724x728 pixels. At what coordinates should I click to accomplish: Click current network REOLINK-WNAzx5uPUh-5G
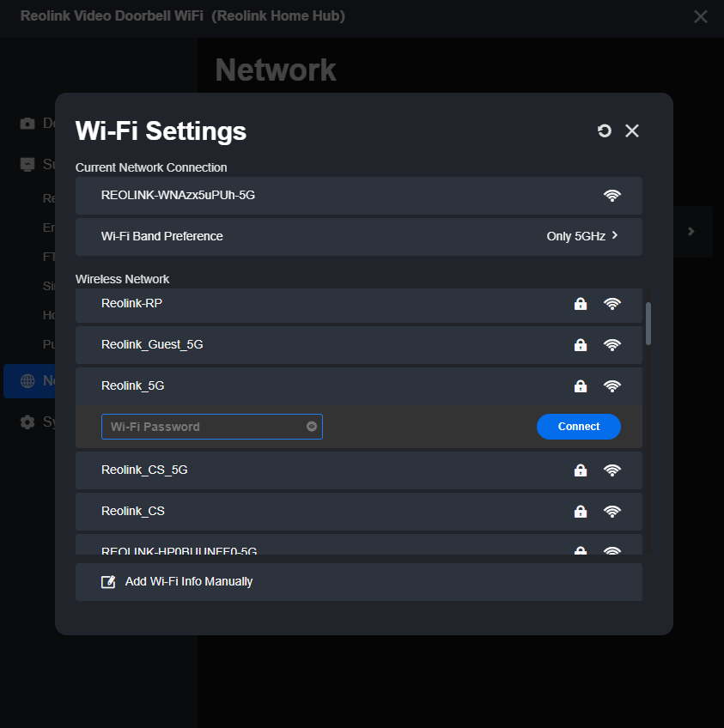[x=358, y=196]
